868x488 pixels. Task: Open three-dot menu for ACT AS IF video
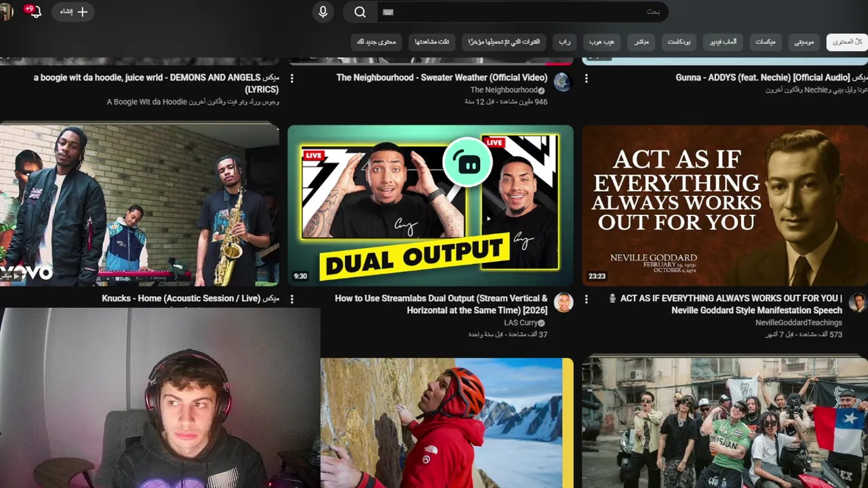587,299
